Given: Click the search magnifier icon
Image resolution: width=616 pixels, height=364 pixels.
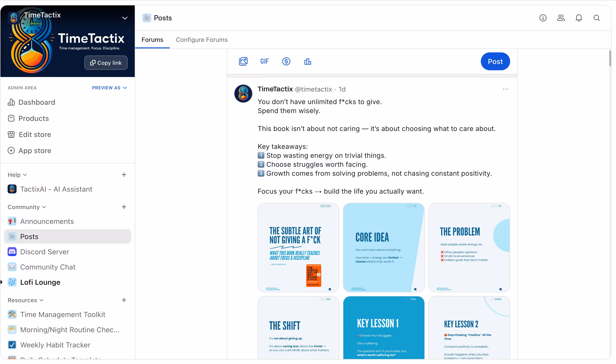Looking at the screenshot, I should [x=597, y=18].
